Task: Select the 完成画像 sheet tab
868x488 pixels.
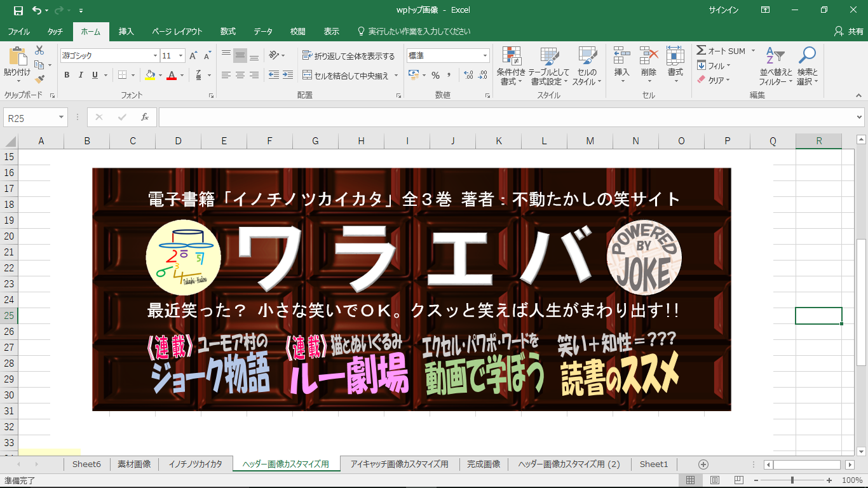Action: [x=484, y=464]
